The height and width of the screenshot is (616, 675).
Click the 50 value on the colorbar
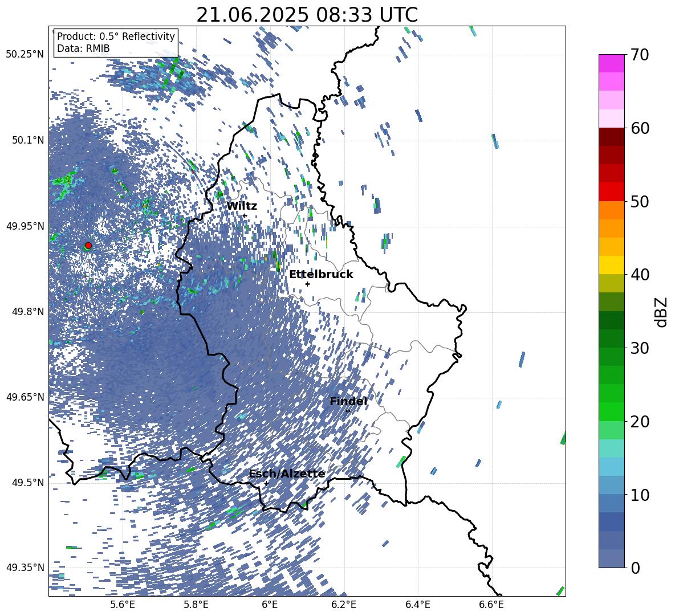[x=640, y=201]
